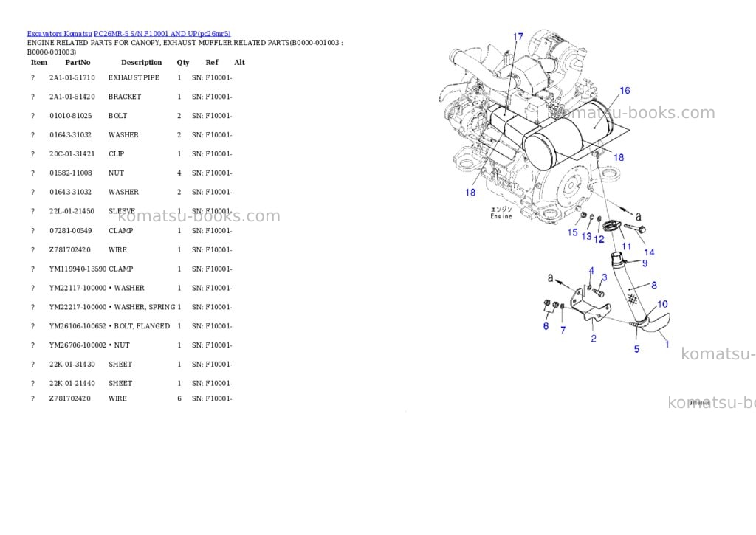Select callout number 11 in the diagram

[626, 246]
